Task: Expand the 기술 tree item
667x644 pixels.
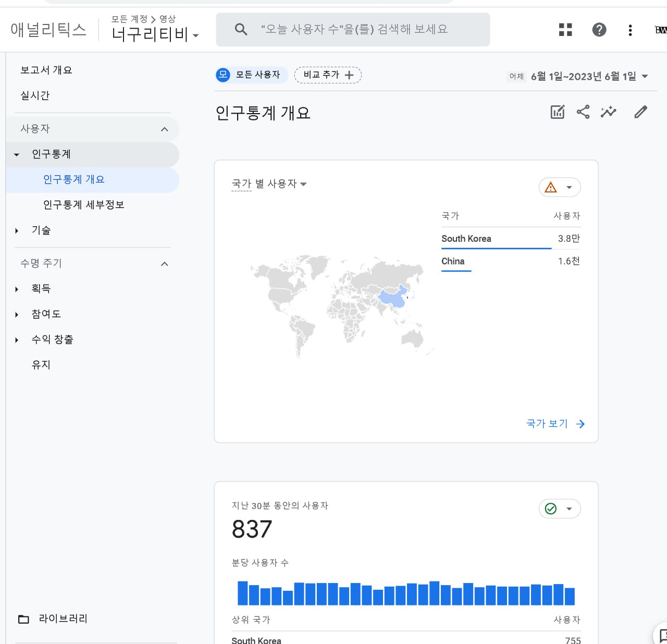Action: pyautogui.click(x=17, y=230)
